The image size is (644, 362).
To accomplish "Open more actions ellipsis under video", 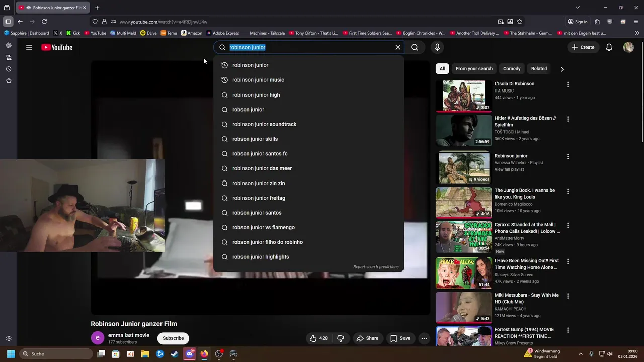I will click(424, 338).
